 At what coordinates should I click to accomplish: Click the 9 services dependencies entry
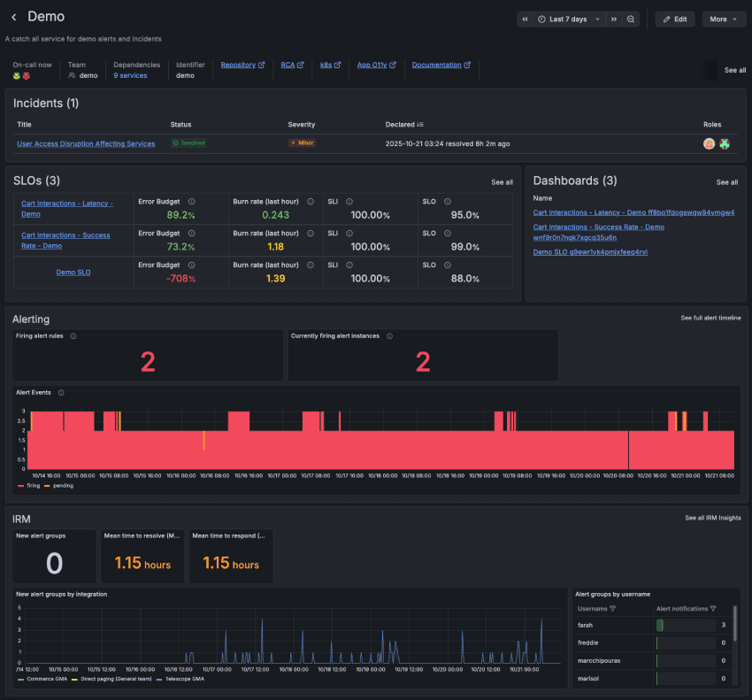click(x=130, y=75)
